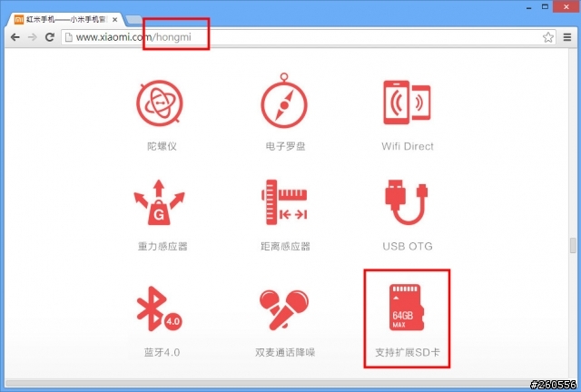The height and width of the screenshot is (392, 581).
Task: Minimize the browser window
Action: coord(528,7)
